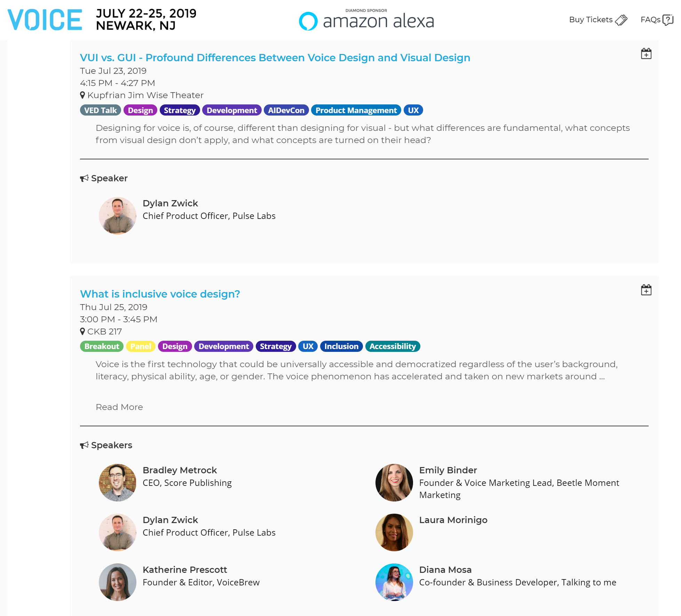Click the Inclusion tag
The width and height of the screenshot is (681, 616).
(x=341, y=346)
